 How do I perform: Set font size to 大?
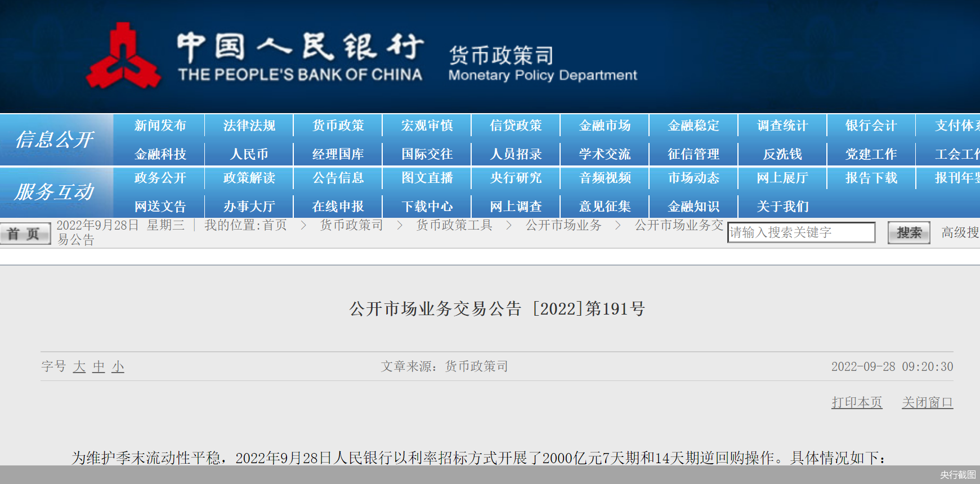tap(79, 367)
